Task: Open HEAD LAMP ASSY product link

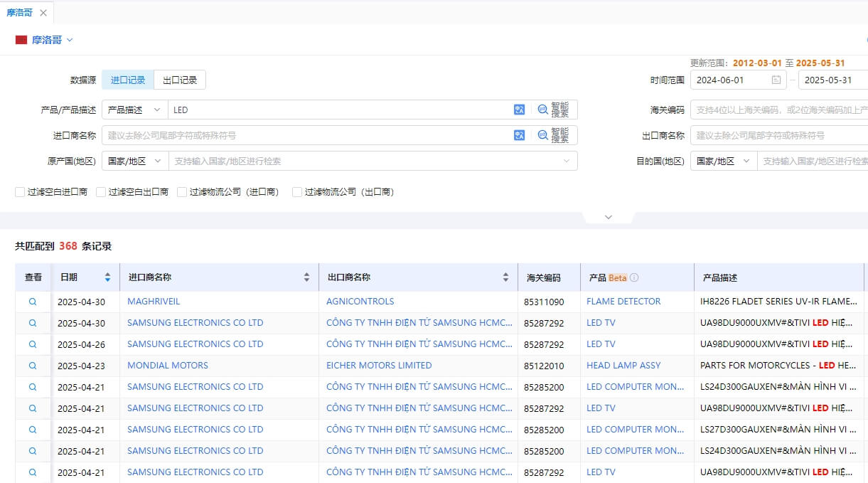Action: (623, 366)
